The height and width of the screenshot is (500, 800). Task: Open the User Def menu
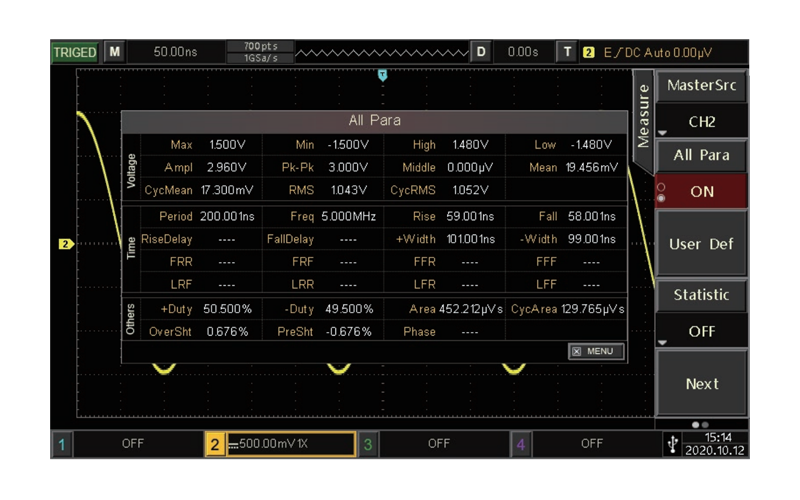[x=702, y=244]
